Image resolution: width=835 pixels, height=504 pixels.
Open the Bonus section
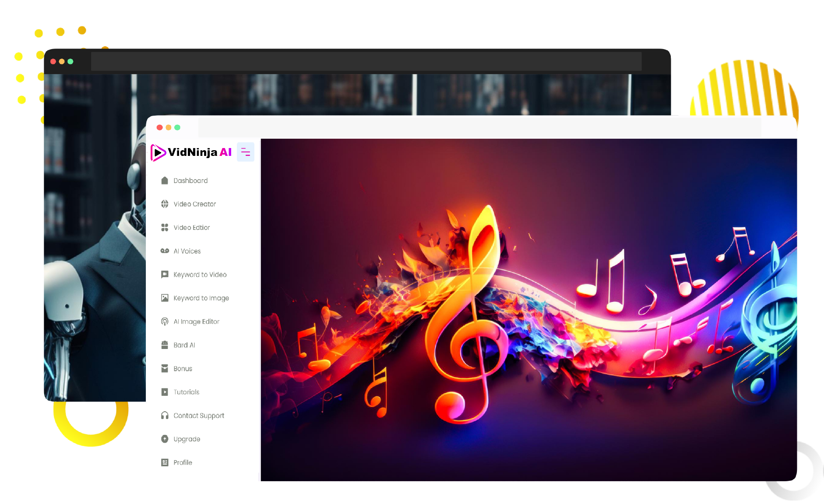(x=183, y=369)
